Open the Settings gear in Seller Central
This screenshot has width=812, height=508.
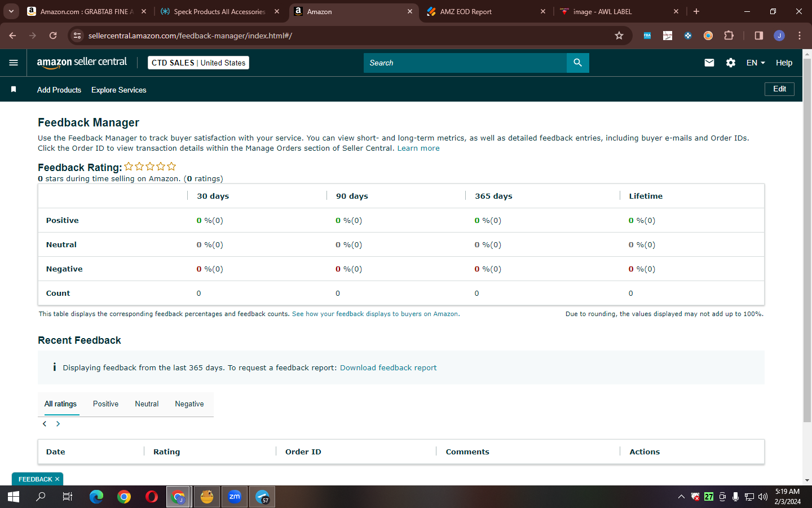731,63
